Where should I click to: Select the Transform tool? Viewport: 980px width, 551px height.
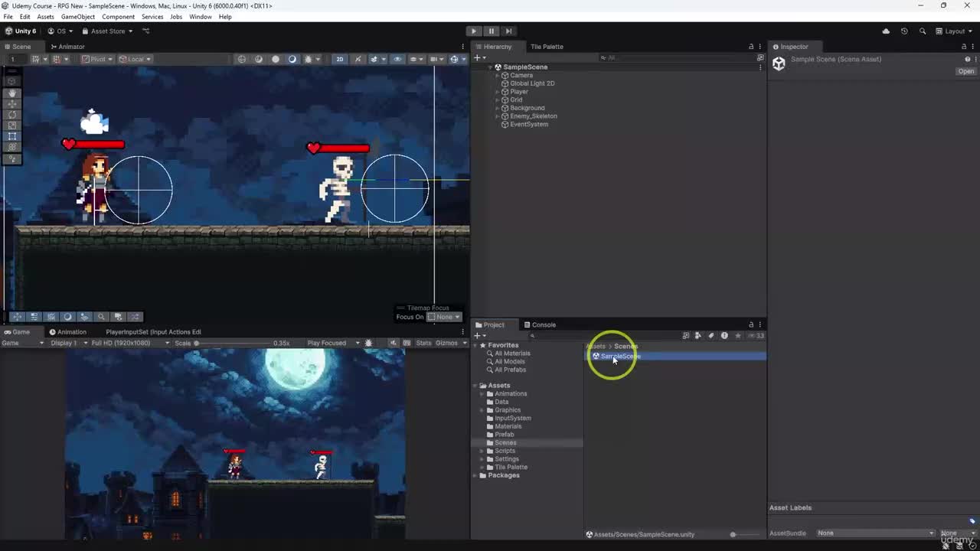click(12, 147)
